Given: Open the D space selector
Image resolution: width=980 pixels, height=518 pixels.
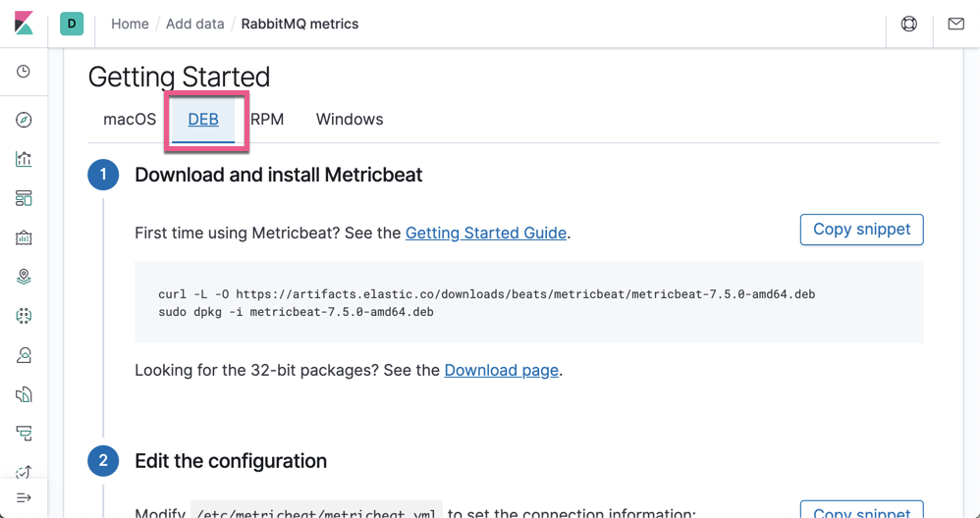Looking at the screenshot, I should coord(72,24).
